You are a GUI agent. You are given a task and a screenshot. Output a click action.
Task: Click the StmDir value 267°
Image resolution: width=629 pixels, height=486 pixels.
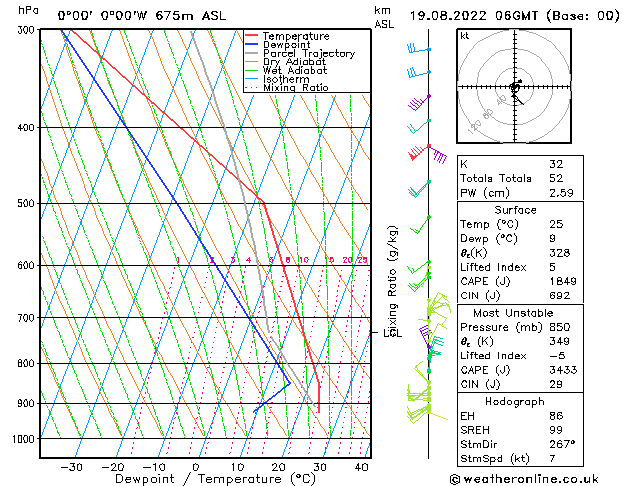point(562,444)
